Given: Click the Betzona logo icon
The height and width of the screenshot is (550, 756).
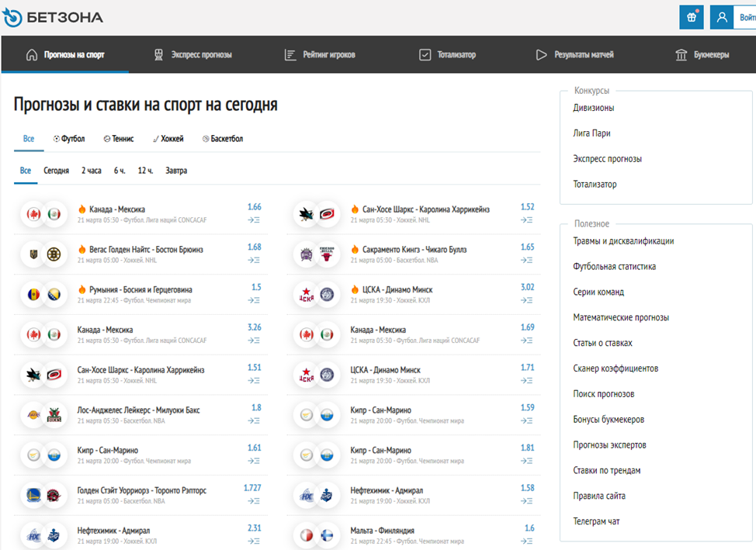Looking at the screenshot, I should coord(12,17).
